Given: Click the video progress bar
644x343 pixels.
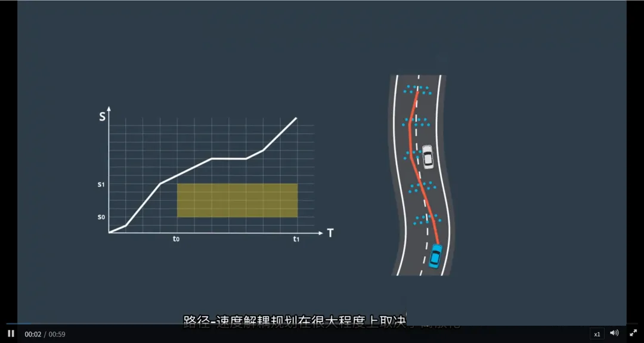Looking at the screenshot, I should click(322, 325).
